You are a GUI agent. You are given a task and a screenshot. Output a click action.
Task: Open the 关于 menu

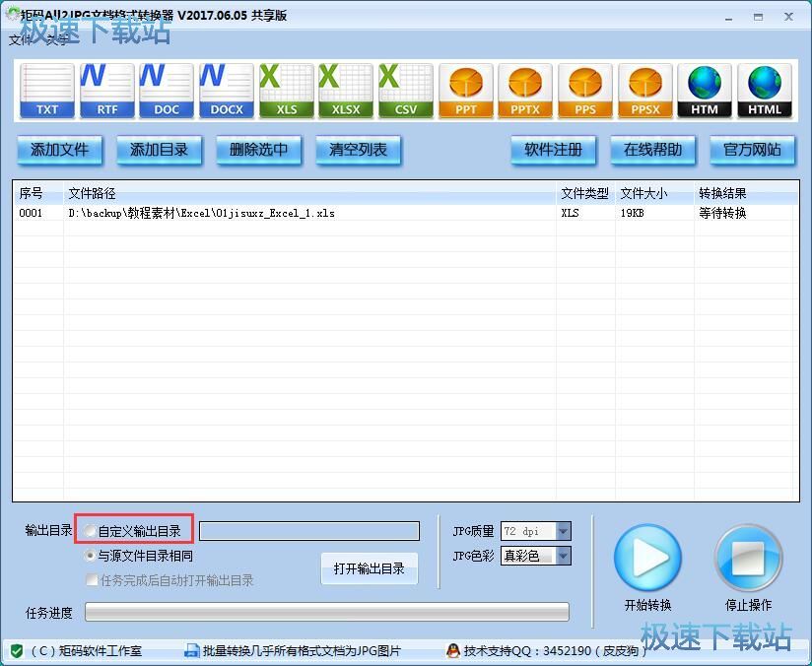(56, 40)
